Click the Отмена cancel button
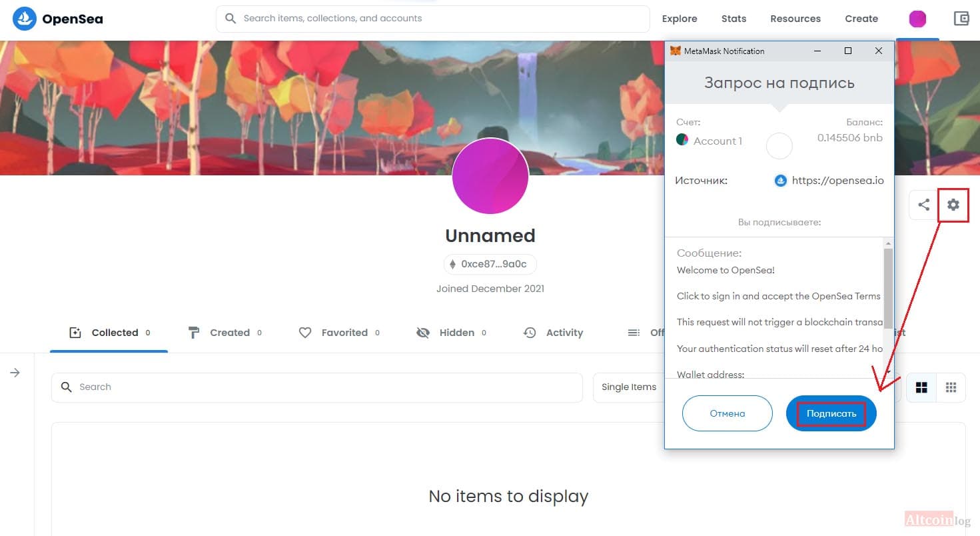This screenshot has width=980, height=536. point(728,413)
